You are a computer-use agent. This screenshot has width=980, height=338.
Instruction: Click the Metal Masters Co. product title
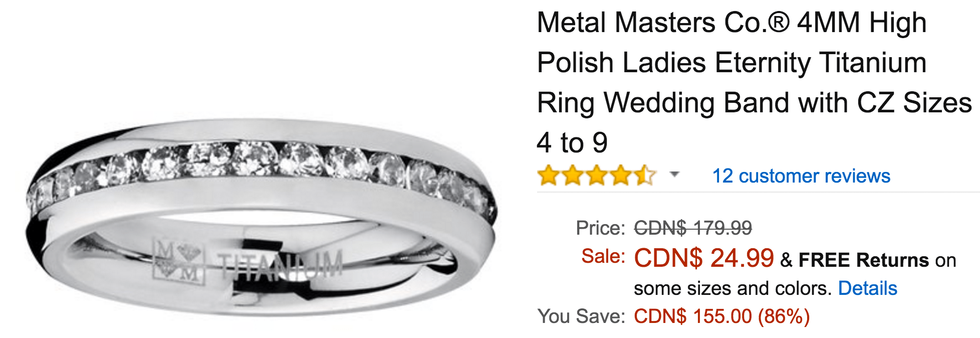754,83
